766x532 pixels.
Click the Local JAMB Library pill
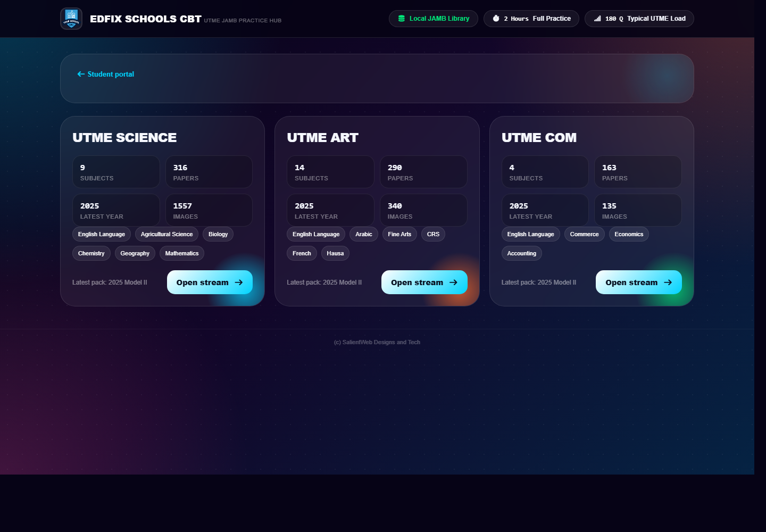434,19
